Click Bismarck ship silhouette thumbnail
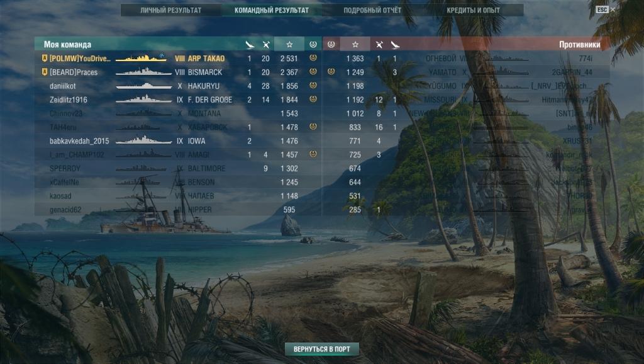 point(143,72)
